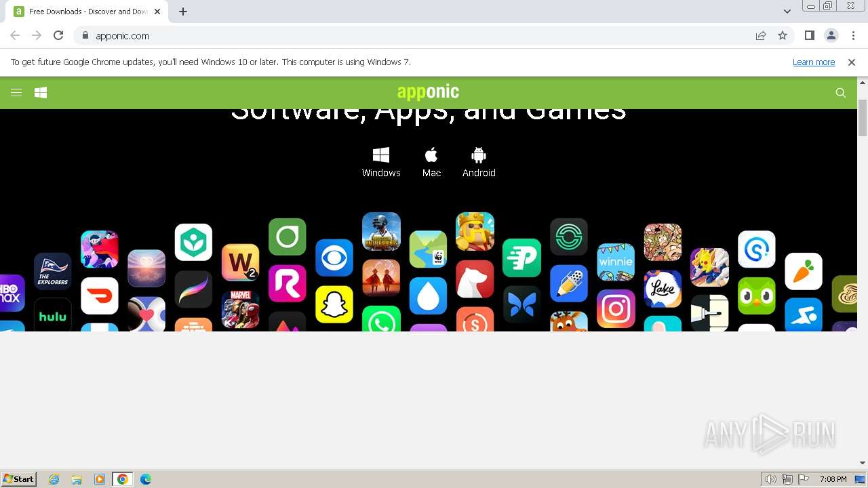Open the Marvel game app icon

pyautogui.click(x=240, y=310)
